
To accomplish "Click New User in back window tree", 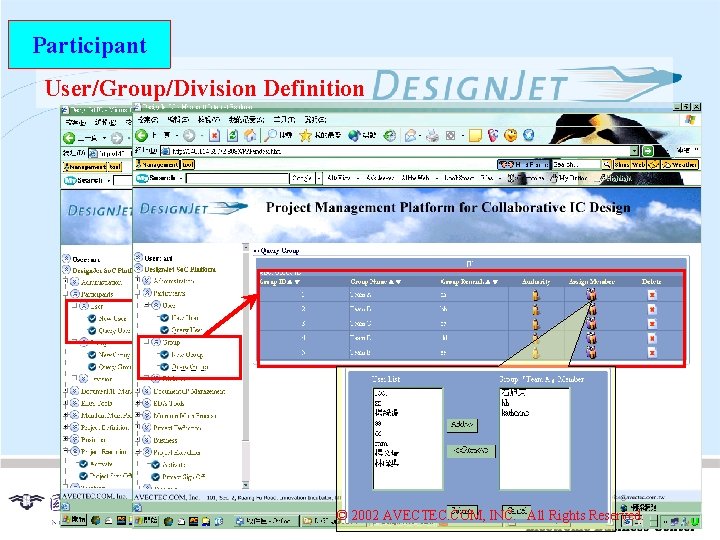I will tap(112, 318).
